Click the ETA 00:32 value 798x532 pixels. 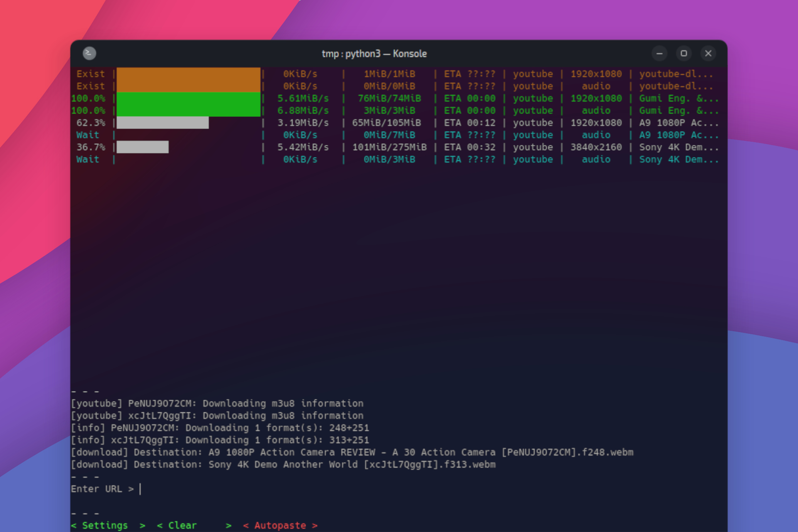pyautogui.click(x=469, y=147)
